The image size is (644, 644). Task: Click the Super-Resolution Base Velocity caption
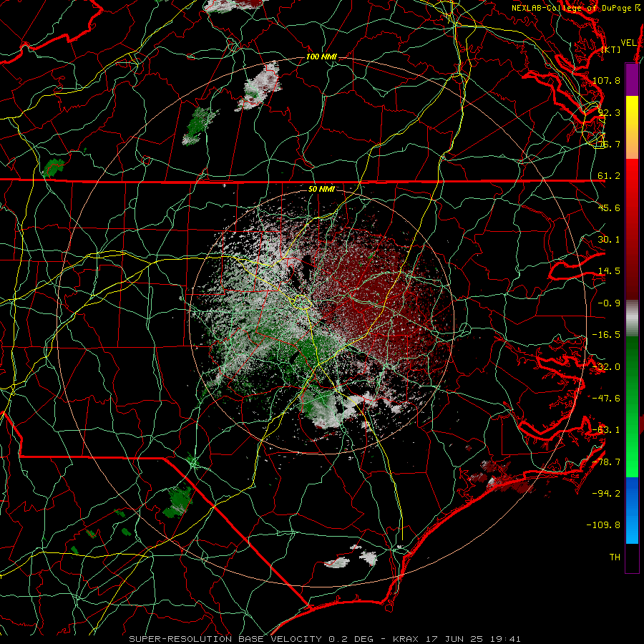point(324,639)
